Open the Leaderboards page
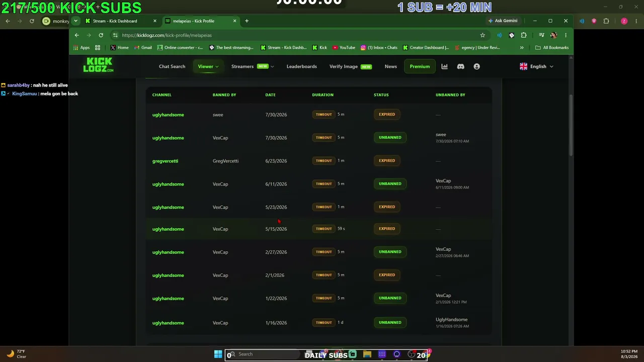The width and height of the screenshot is (644, 362). pyautogui.click(x=302, y=66)
